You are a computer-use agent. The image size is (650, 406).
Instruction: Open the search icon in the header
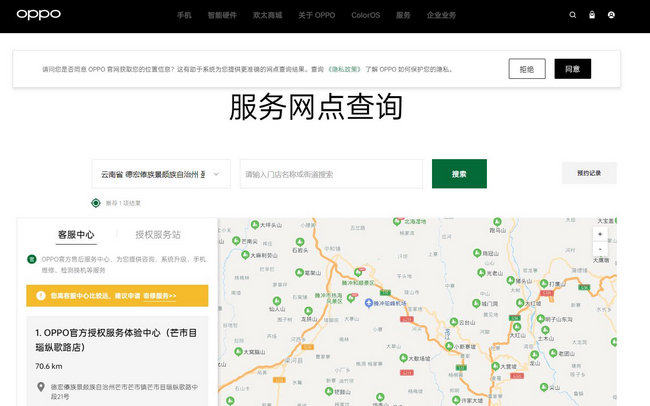pos(572,15)
